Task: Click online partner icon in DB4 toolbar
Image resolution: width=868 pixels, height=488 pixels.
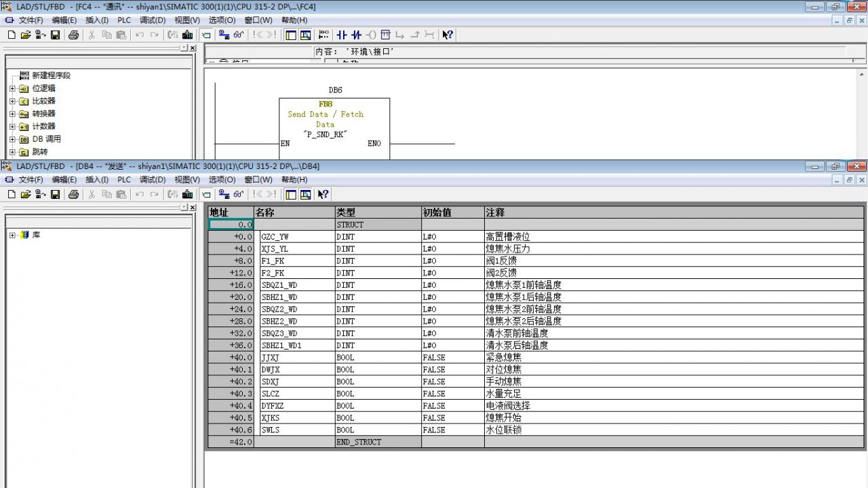Action: (224, 194)
